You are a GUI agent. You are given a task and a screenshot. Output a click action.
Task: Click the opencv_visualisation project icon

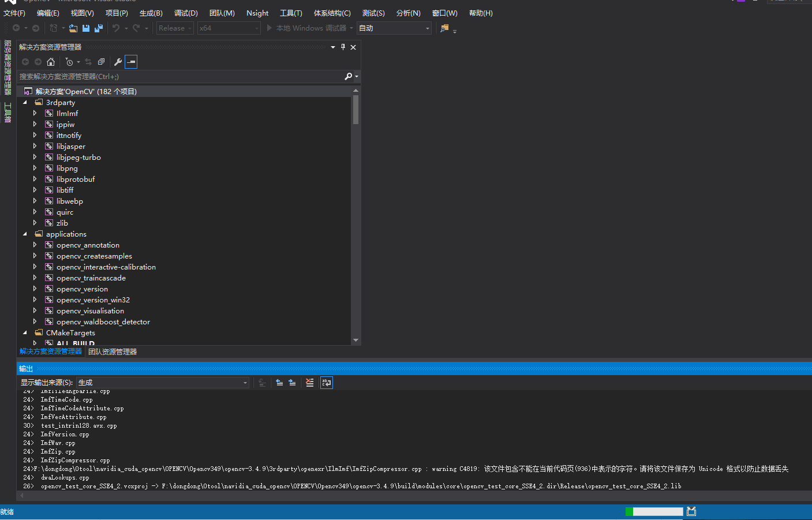click(49, 310)
